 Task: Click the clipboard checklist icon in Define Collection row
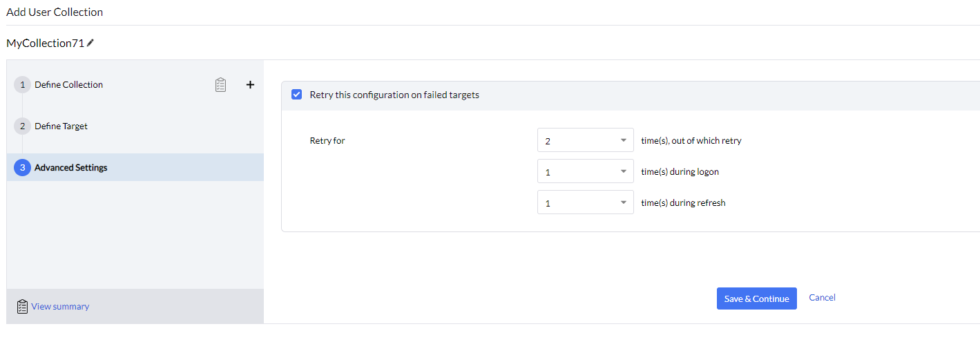(x=220, y=85)
